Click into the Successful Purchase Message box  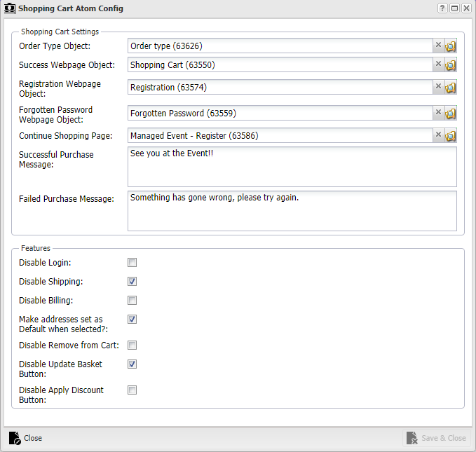[x=292, y=167]
